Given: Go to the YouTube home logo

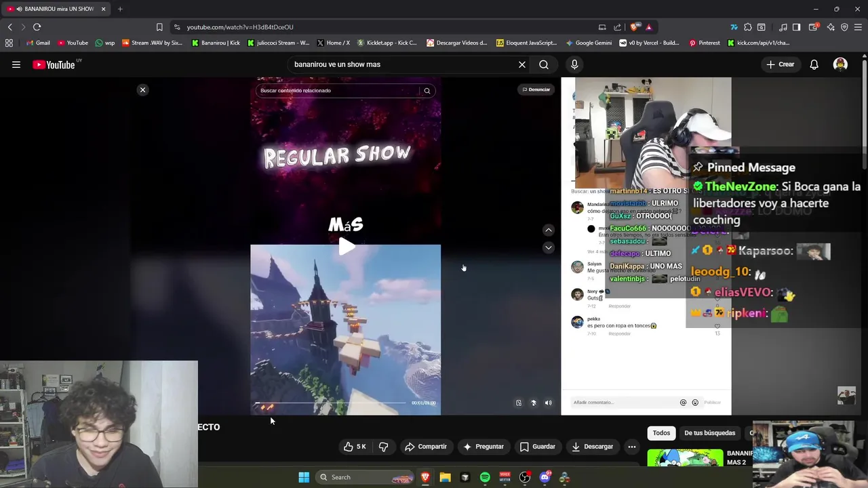Looking at the screenshot, I should point(54,64).
